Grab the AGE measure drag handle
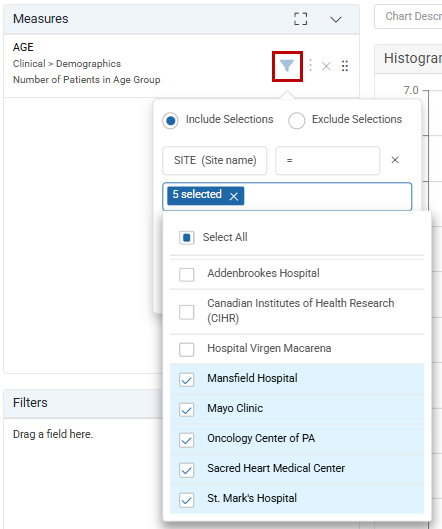This screenshot has height=529, width=442. 344,66
